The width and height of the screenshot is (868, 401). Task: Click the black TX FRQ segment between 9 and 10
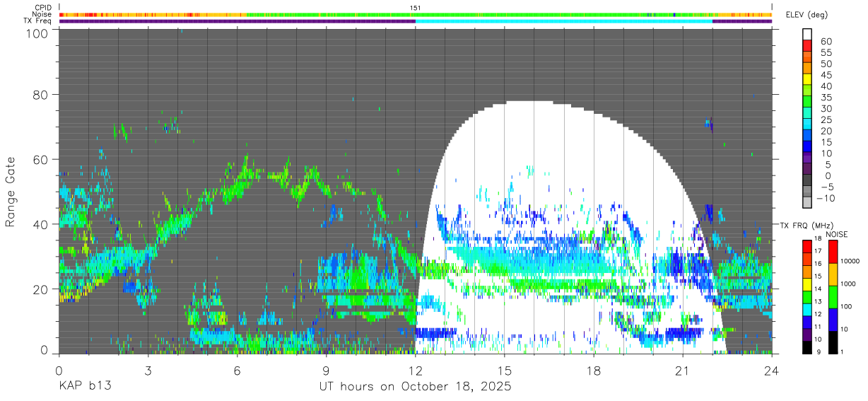pyautogui.click(x=807, y=347)
